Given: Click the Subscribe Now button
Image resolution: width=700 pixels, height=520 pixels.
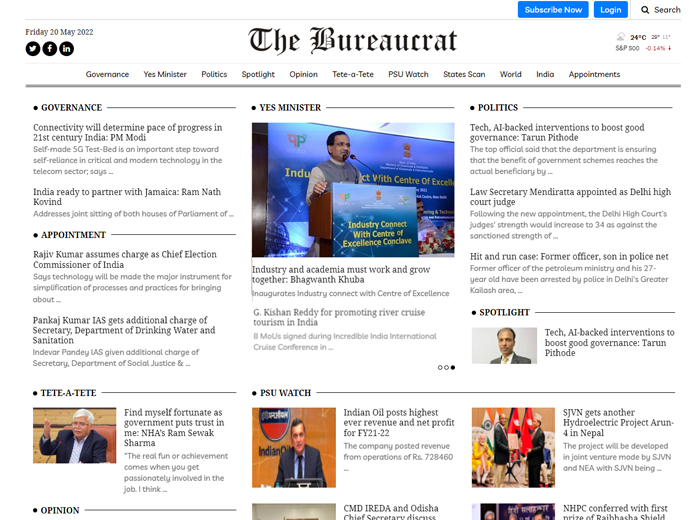Looking at the screenshot, I should (553, 10).
